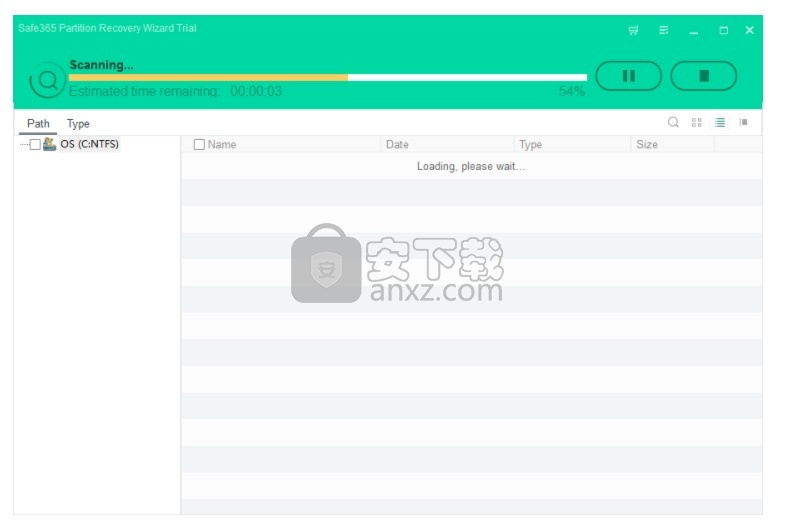This screenshot has width=799, height=529.
Task: Select the Path tab
Action: pyautogui.click(x=38, y=124)
